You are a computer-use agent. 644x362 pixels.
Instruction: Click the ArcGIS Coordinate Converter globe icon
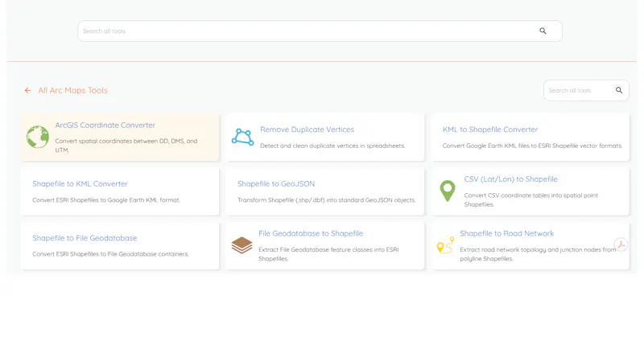(x=38, y=137)
